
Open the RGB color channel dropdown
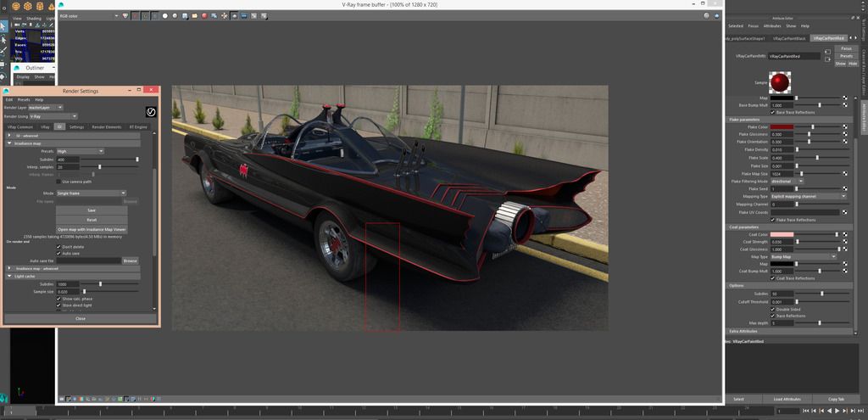(88, 16)
